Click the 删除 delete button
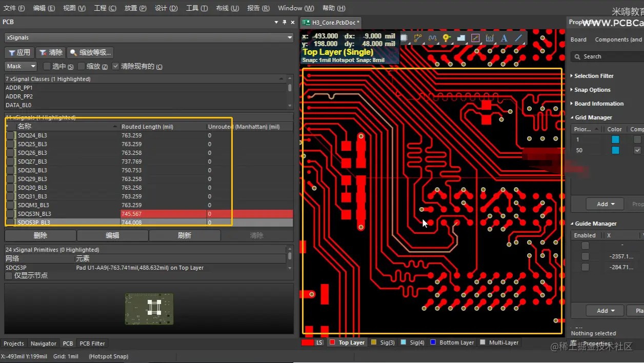 tap(41, 235)
